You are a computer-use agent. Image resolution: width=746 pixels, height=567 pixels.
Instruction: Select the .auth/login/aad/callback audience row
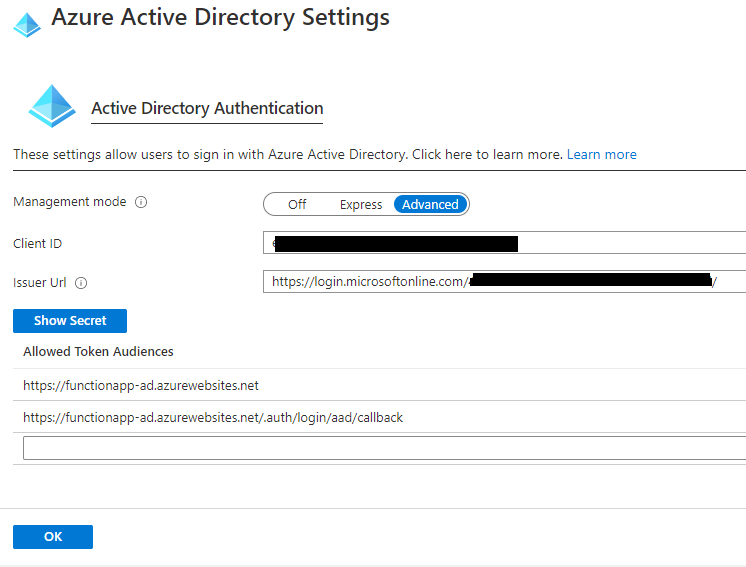(x=379, y=417)
